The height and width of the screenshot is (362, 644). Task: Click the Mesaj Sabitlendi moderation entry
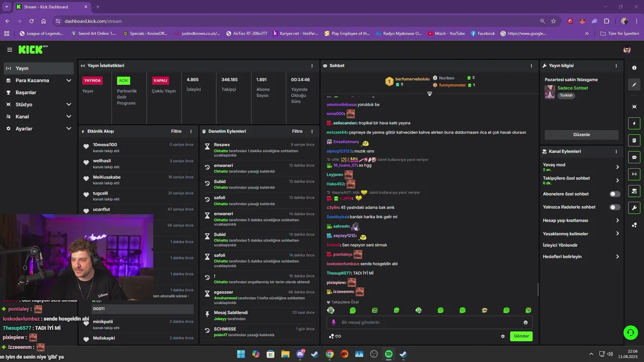click(260, 315)
